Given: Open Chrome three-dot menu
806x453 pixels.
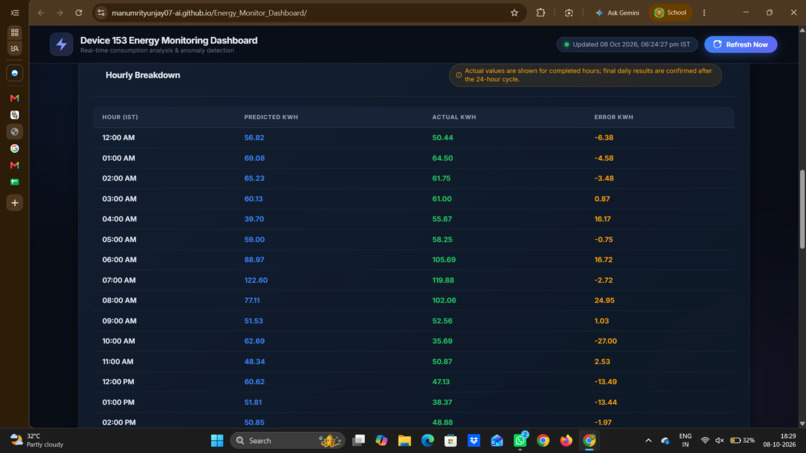Looking at the screenshot, I should 704,13.
